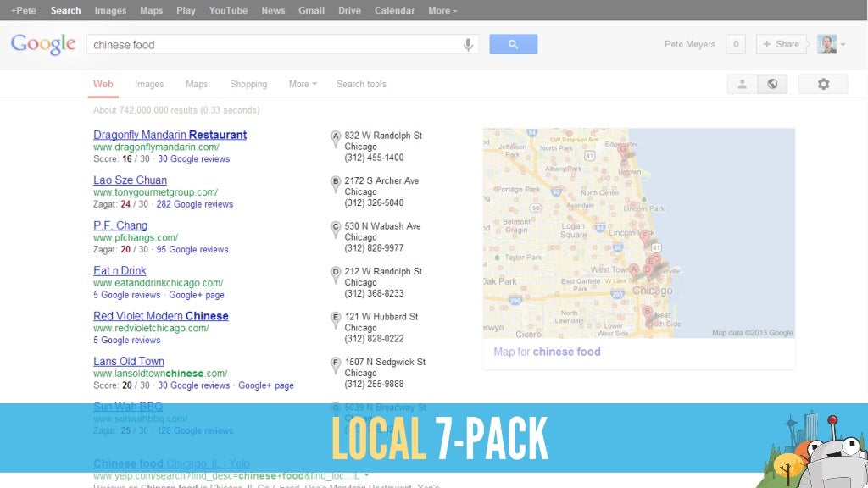Click map pin C for P.F. Chang

click(x=336, y=229)
